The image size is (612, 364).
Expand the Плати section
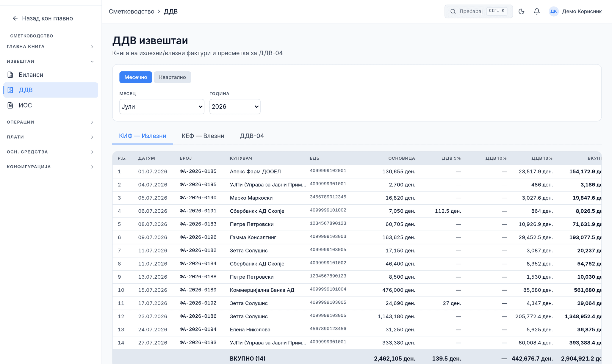coord(51,137)
